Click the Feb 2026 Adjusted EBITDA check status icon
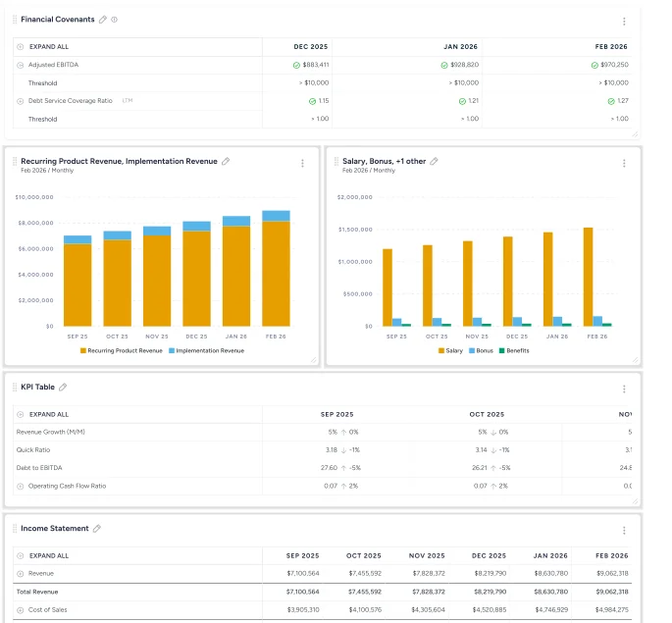The height and width of the screenshot is (623, 672). click(594, 65)
